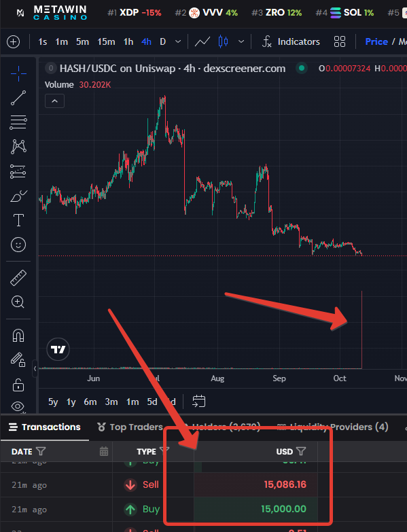The width and height of the screenshot is (407, 532).
Task: Switch chart interval to 15m
Action: tap(106, 41)
